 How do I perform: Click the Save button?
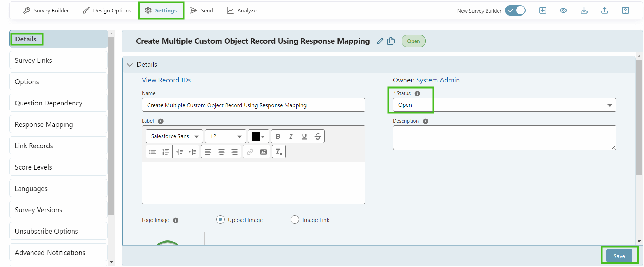click(x=619, y=256)
